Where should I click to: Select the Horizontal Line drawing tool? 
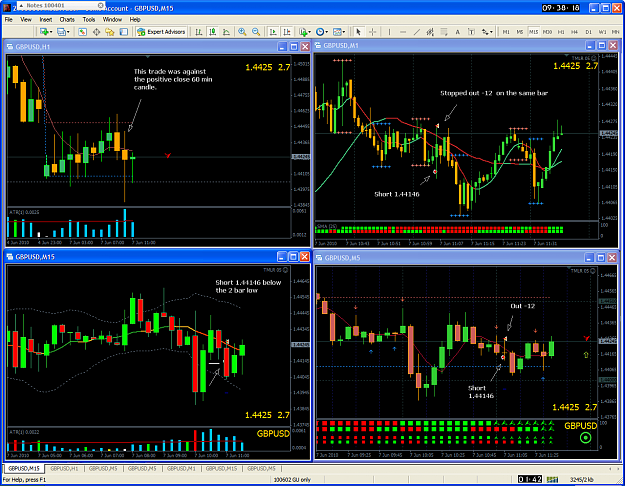pyautogui.click(x=403, y=32)
